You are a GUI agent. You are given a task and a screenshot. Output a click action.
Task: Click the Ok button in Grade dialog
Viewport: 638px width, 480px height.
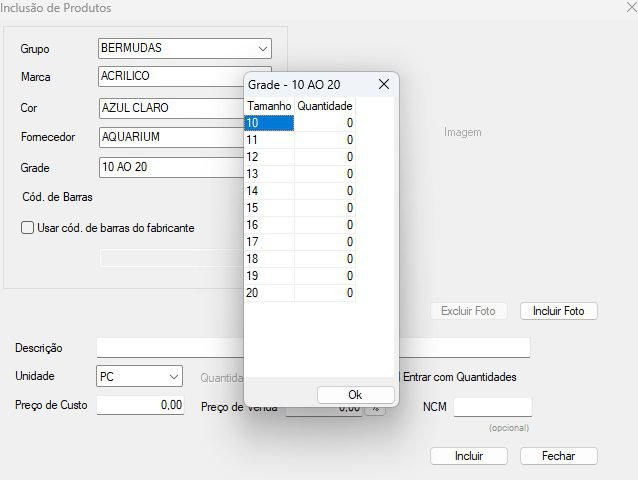coord(356,395)
